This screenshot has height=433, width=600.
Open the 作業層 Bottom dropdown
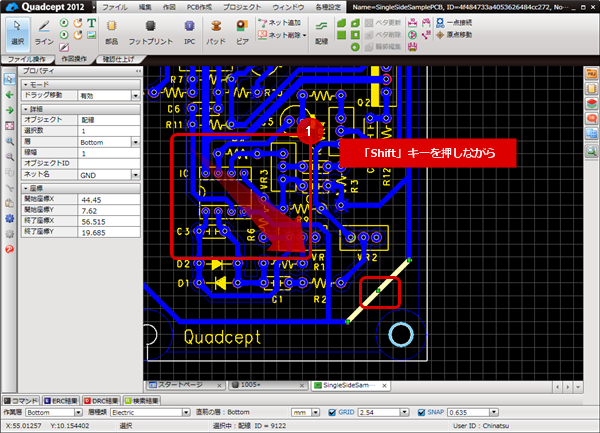(78, 412)
